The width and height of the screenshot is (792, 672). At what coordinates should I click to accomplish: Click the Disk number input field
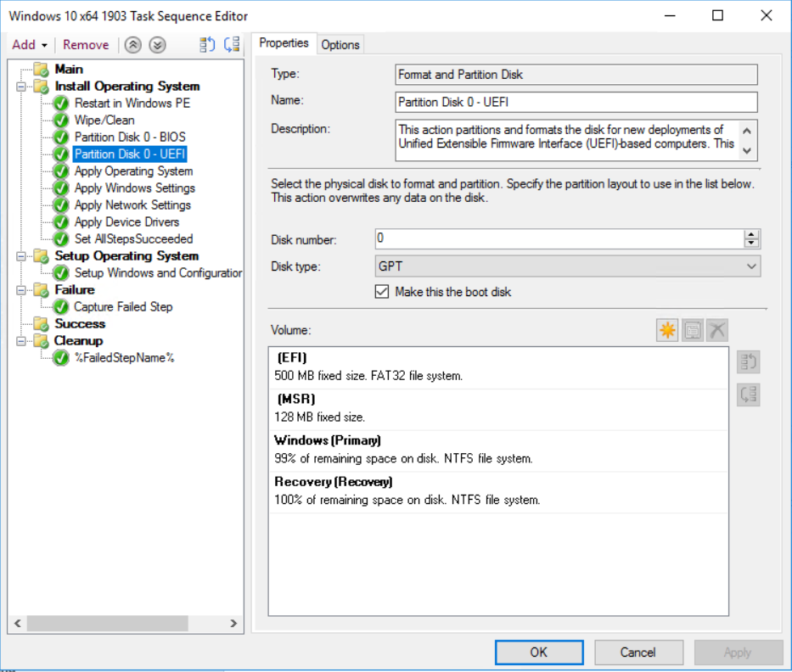[x=559, y=238]
